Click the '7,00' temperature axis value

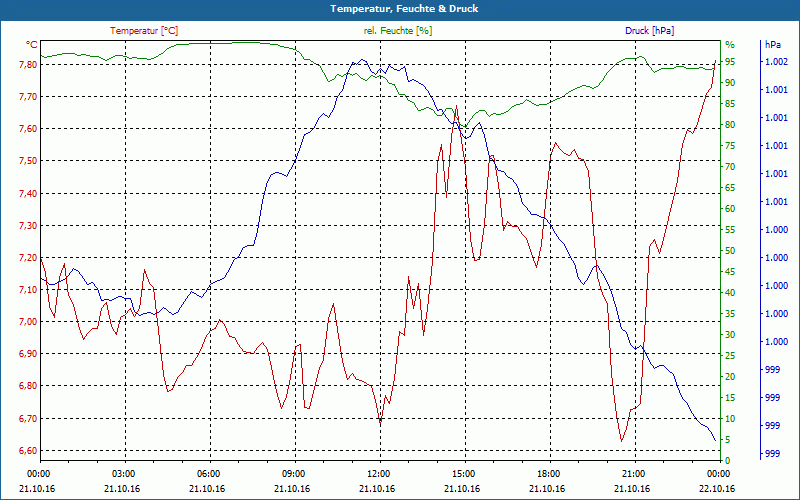[x=29, y=322]
